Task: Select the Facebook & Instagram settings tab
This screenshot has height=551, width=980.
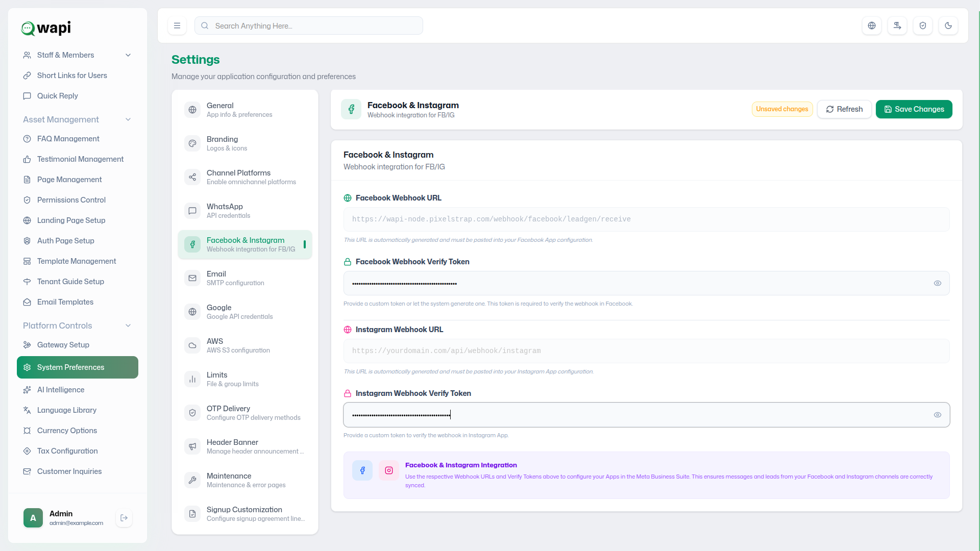Action: [245, 244]
